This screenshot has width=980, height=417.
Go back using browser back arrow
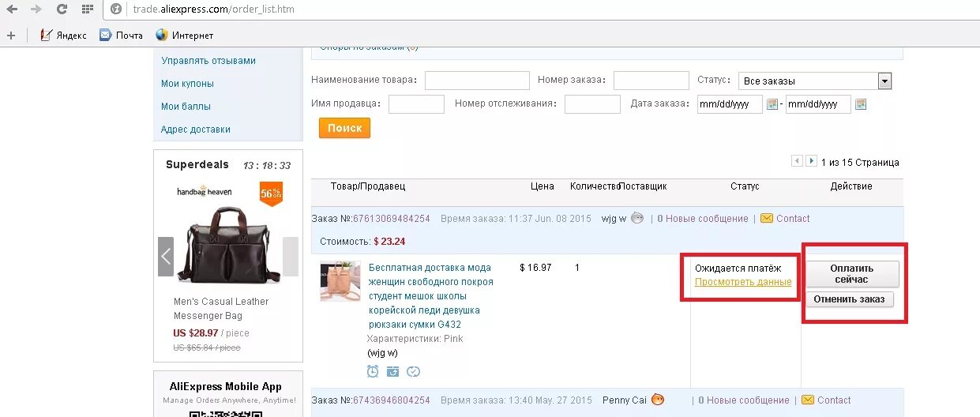13,9
